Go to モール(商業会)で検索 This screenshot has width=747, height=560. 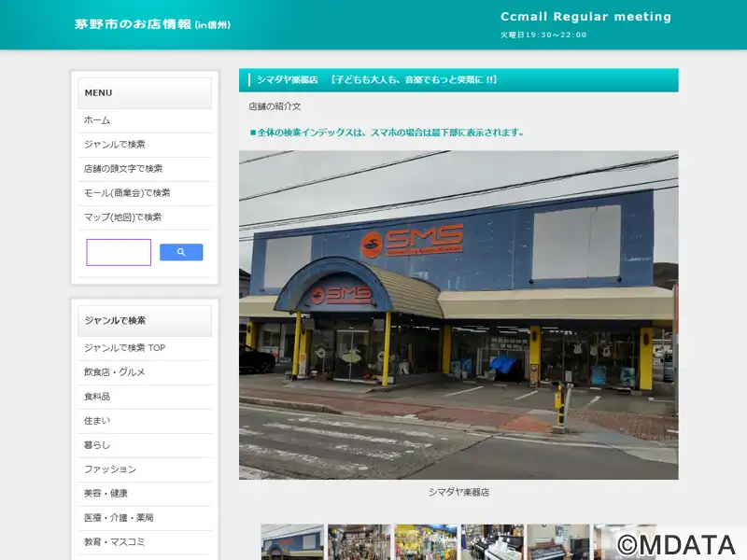click(x=127, y=193)
